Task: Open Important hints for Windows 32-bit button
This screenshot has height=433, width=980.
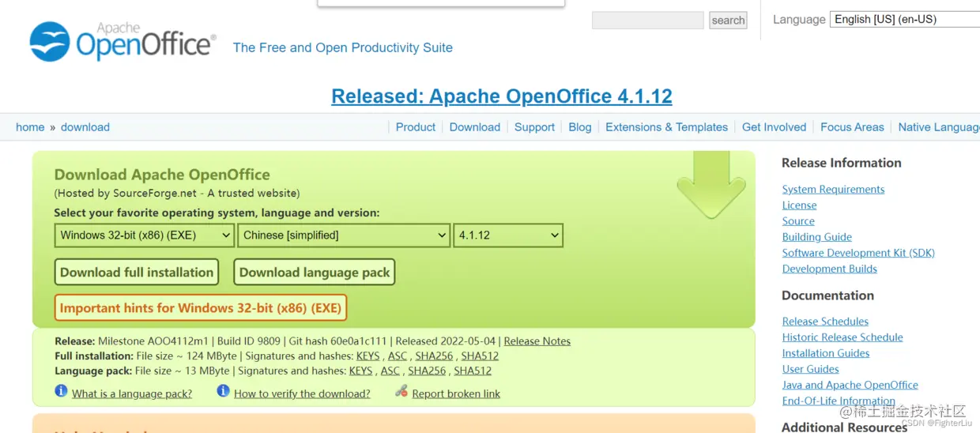Action: [x=201, y=308]
